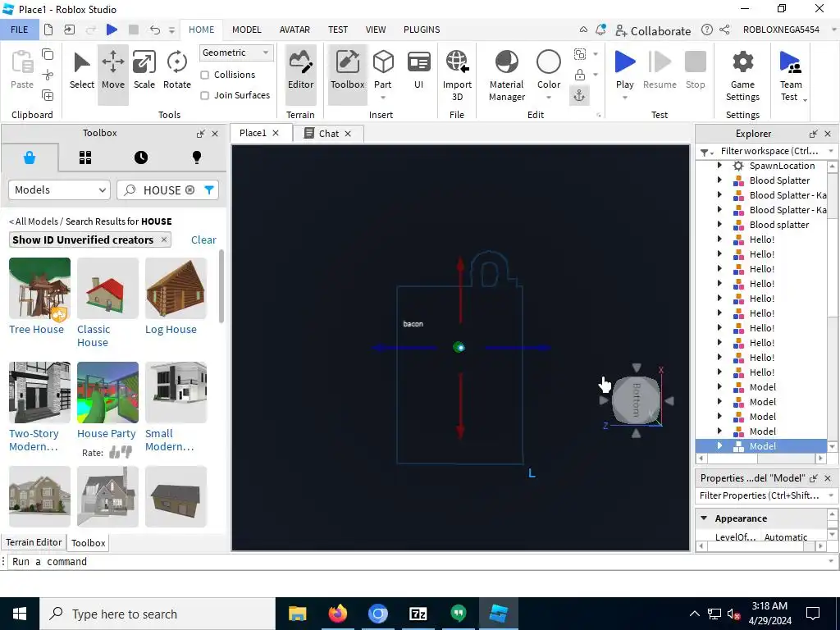The image size is (840, 630).
Task: Click the New file icon
Action: click(48, 30)
